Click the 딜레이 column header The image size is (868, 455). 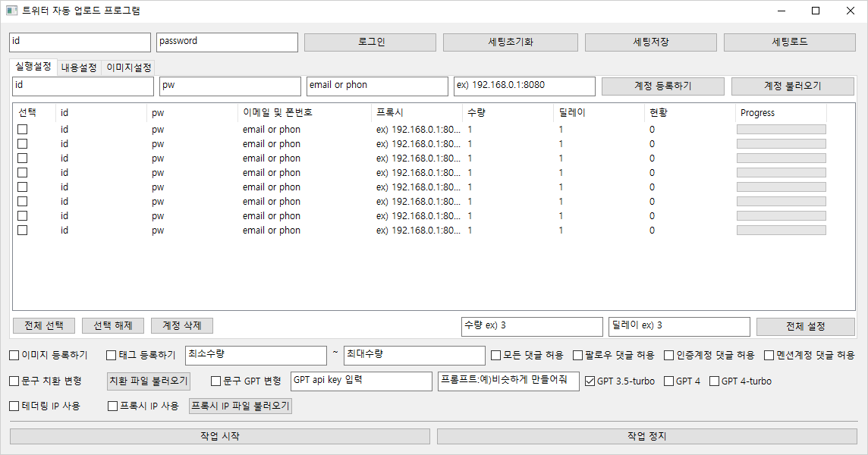coord(599,113)
